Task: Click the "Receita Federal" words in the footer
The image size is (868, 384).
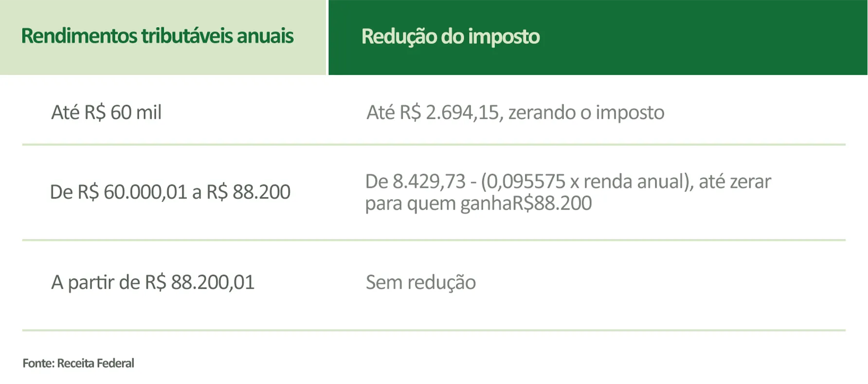Action: pyautogui.click(x=95, y=363)
